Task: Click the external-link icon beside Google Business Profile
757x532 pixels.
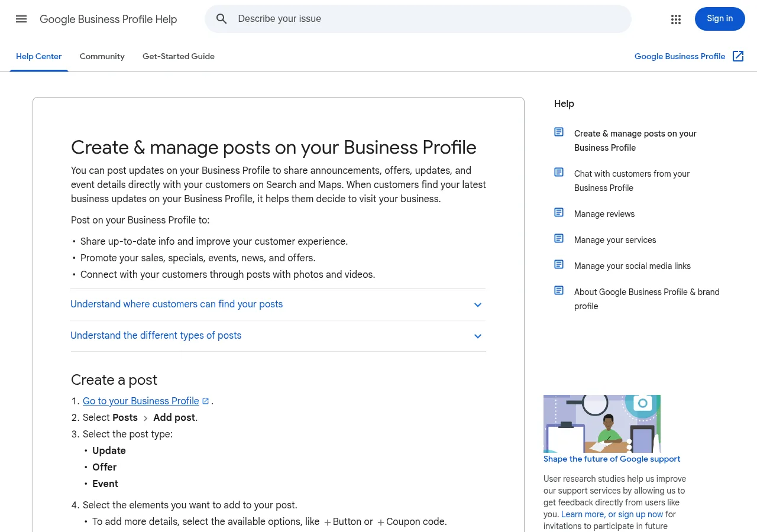Action: tap(738, 56)
